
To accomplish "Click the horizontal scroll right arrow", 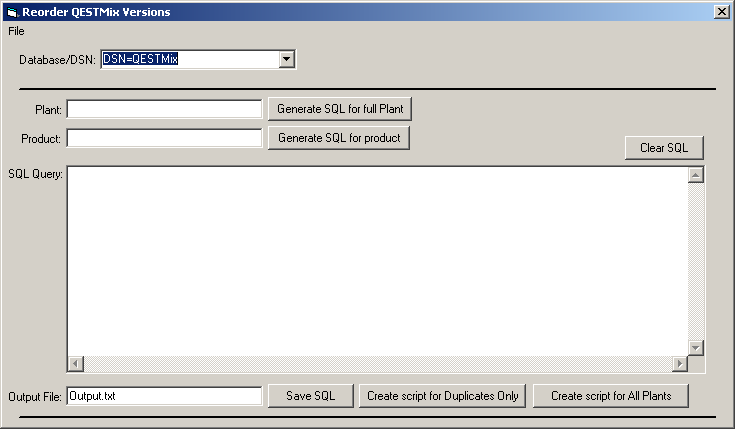I will point(680,364).
